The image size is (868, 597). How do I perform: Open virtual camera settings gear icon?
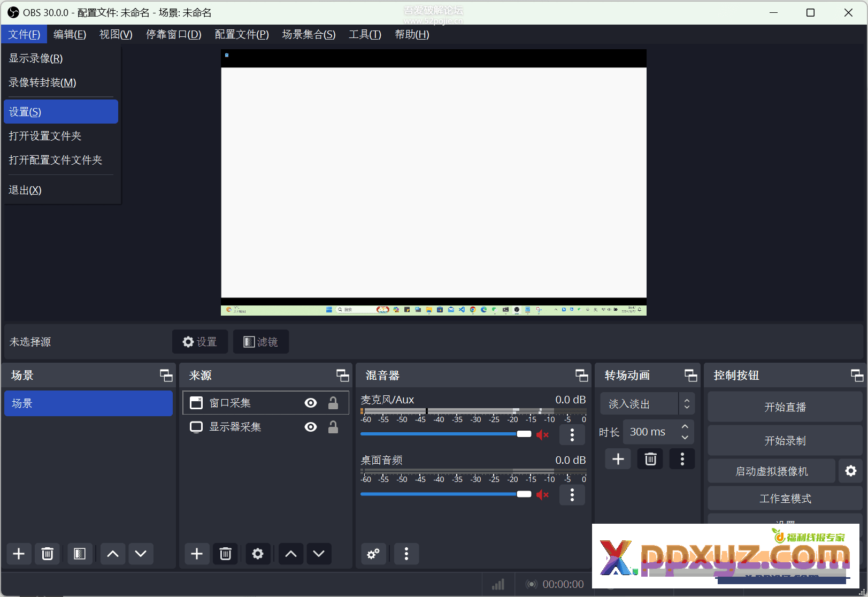pos(850,471)
